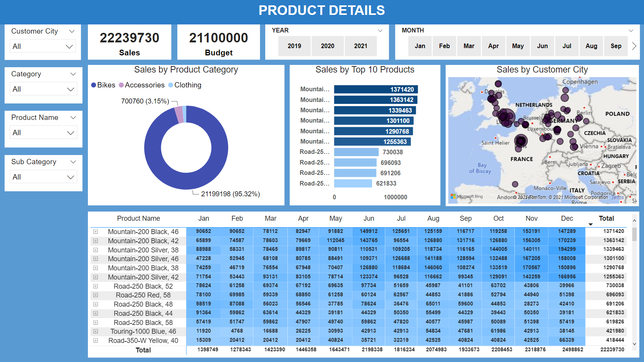Select year 2020 in the Year slicer

(x=328, y=46)
